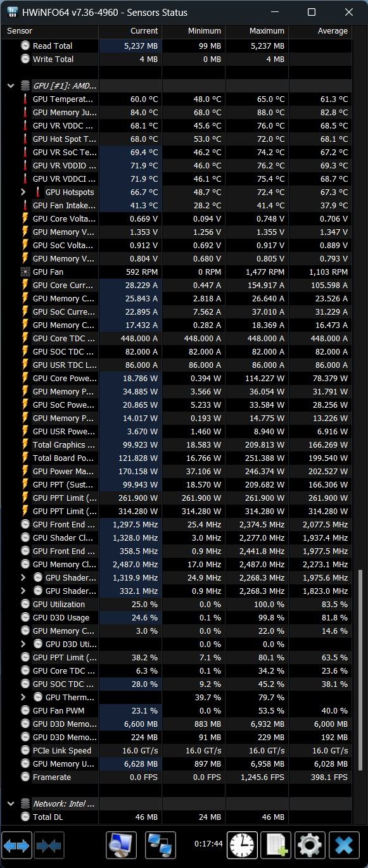Expand the GPU Therm... row
Screen dimensions: 368x868
pyautogui.click(x=23, y=697)
